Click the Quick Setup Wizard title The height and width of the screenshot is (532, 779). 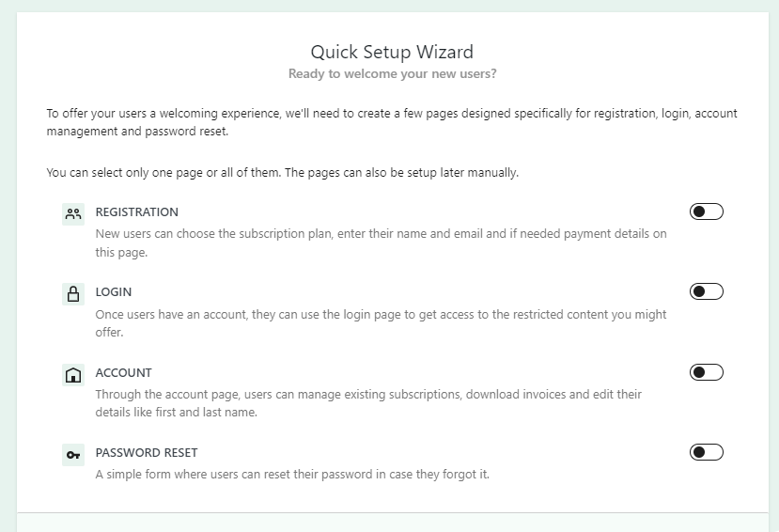pyautogui.click(x=392, y=52)
